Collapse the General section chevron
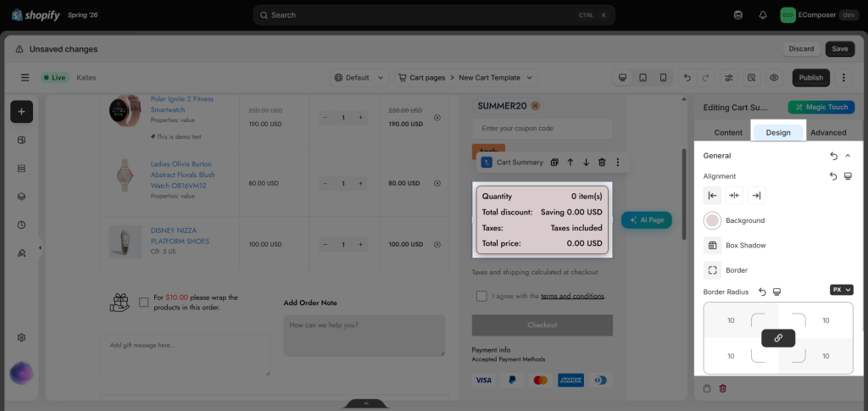This screenshot has width=868, height=411. (848, 156)
